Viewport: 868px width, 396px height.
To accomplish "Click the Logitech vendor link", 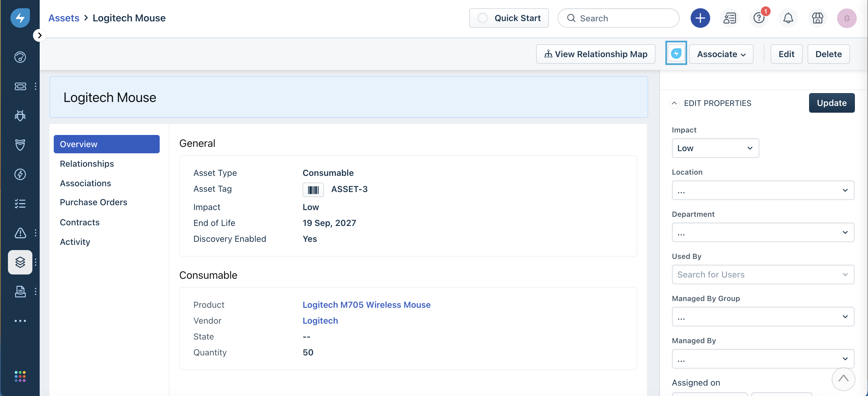I will coord(320,321).
